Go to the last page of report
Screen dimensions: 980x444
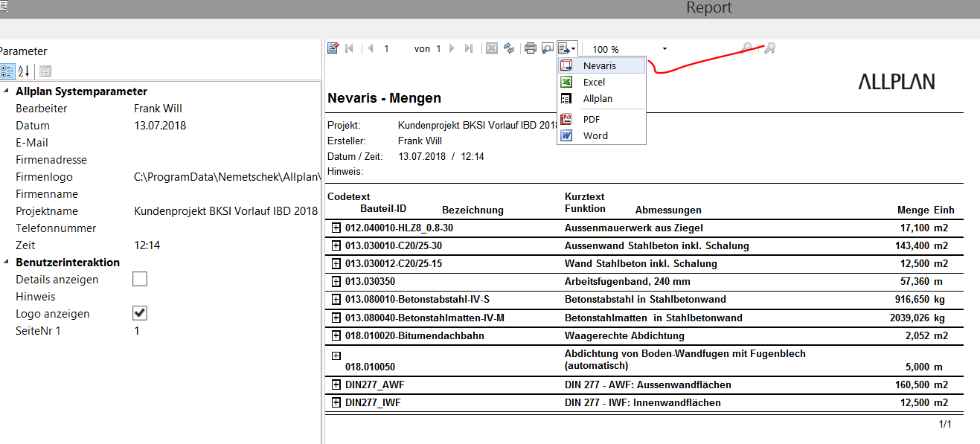coord(469,48)
